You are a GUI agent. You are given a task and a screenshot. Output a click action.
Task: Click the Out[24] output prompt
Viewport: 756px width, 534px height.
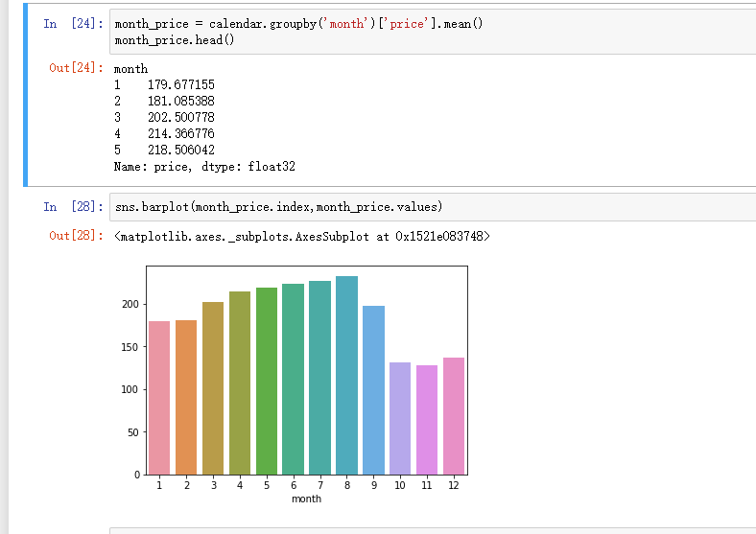76,67
